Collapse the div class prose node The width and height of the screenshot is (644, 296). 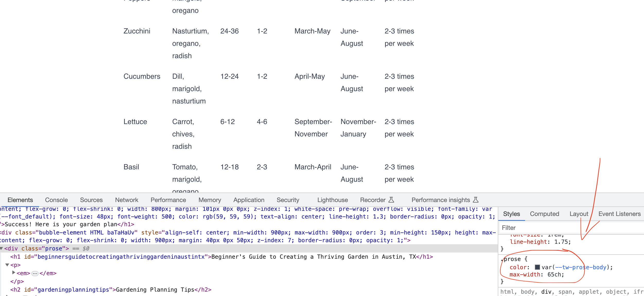2,248
